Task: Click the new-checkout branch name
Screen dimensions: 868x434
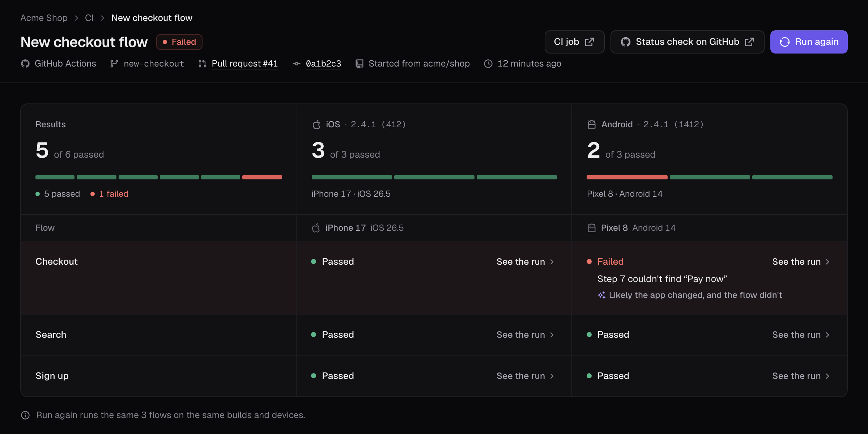Action: pos(154,64)
